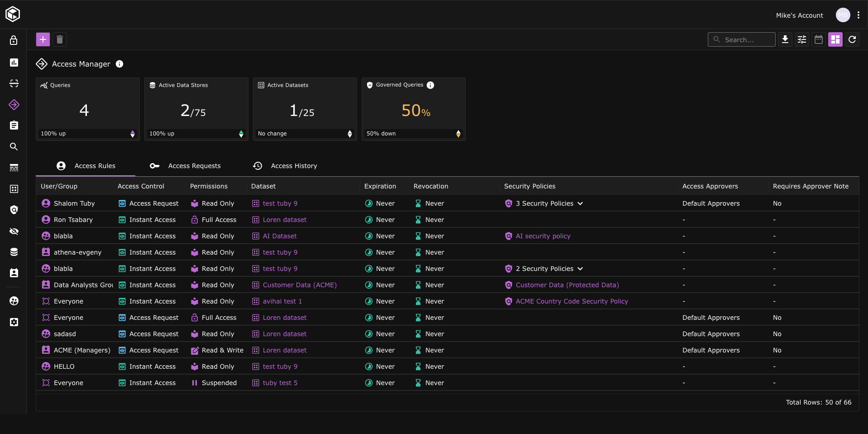The image size is (868, 434).
Task: Open the search icon in left sidebar
Action: click(x=14, y=146)
